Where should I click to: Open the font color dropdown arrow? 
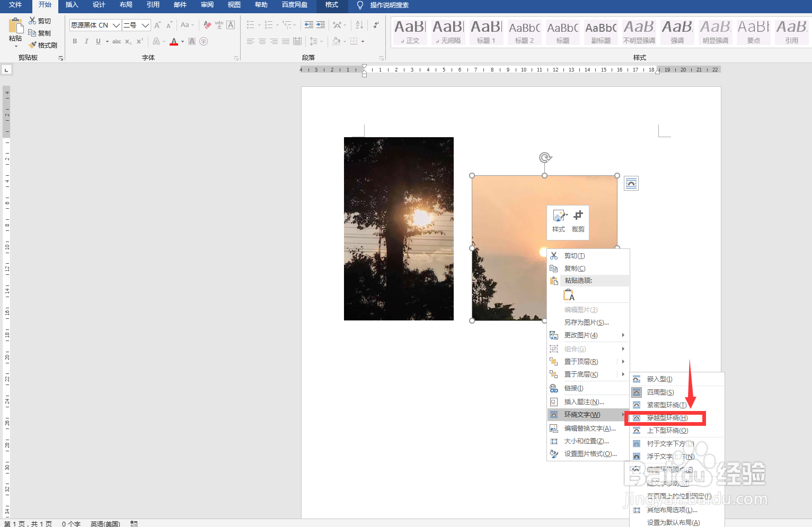click(x=182, y=41)
